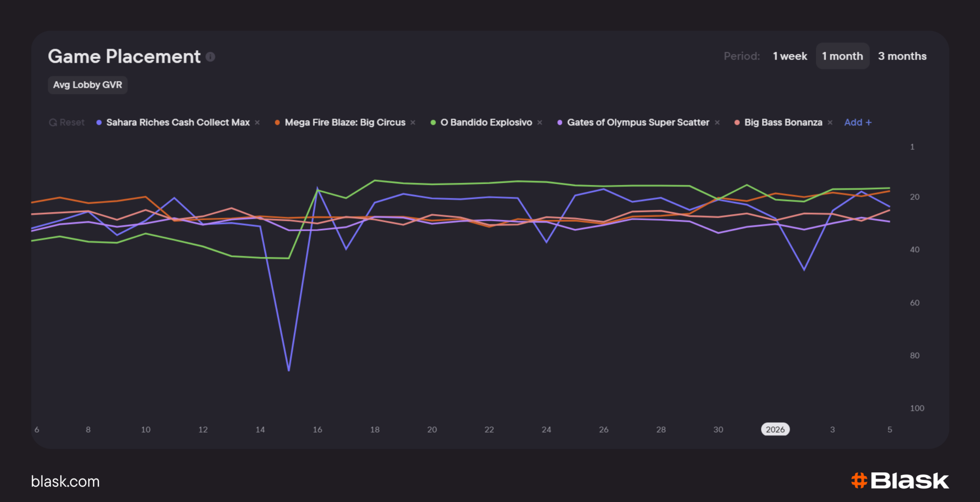The width and height of the screenshot is (980, 502).
Task: Select the 1 month period
Action: point(843,56)
